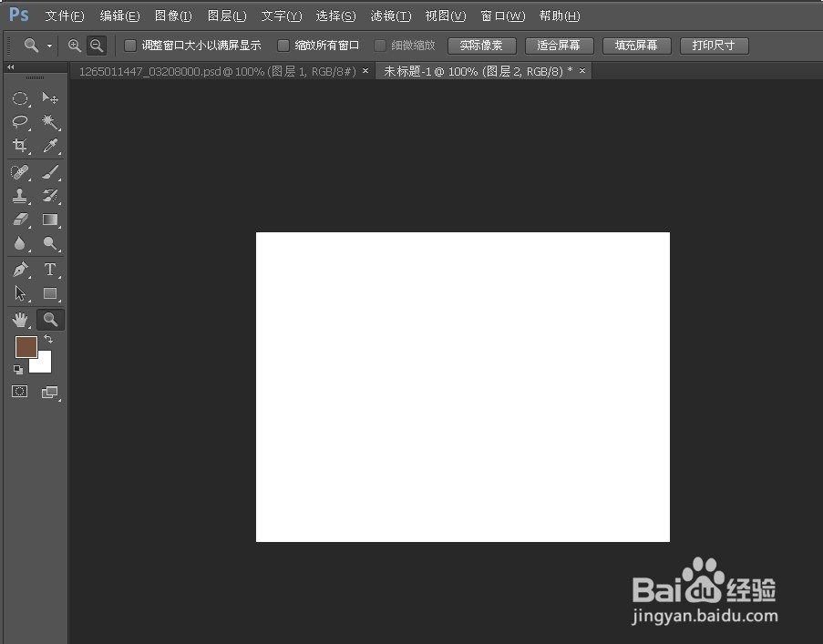The height and width of the screenshot is (644, 823).
Task: Select the Move tool
Action: pyautogui.click(x=50, y=98)
